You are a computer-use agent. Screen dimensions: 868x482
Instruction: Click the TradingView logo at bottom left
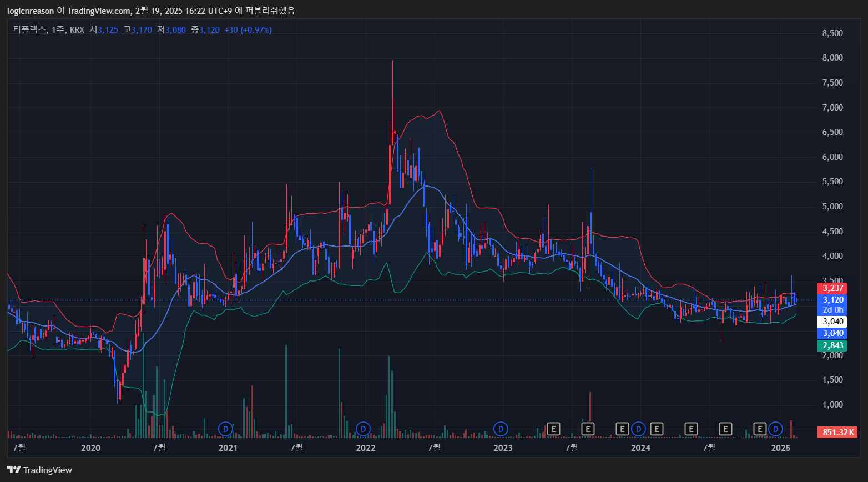39,470
